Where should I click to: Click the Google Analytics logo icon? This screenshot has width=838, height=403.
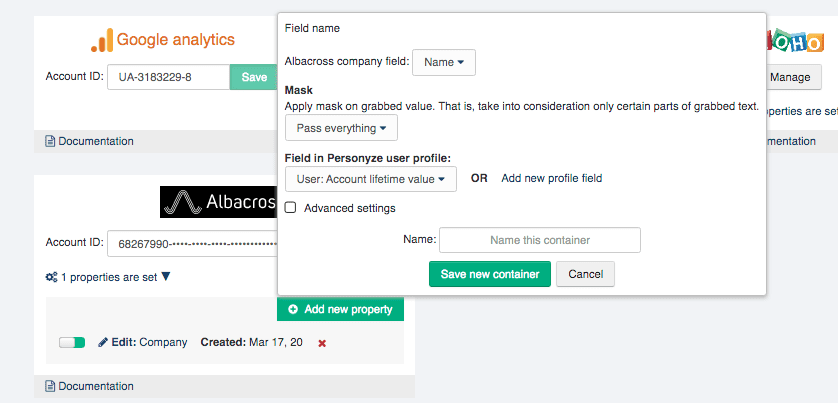click(101, 40)
